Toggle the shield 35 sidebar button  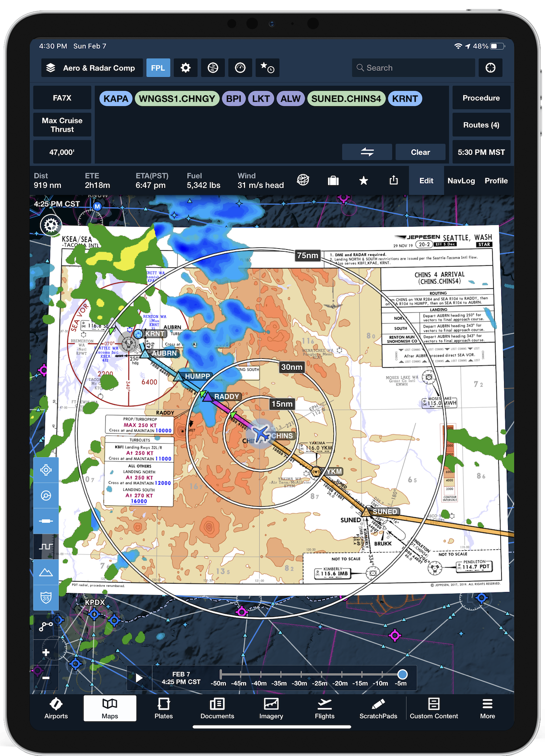click(46, 598)
